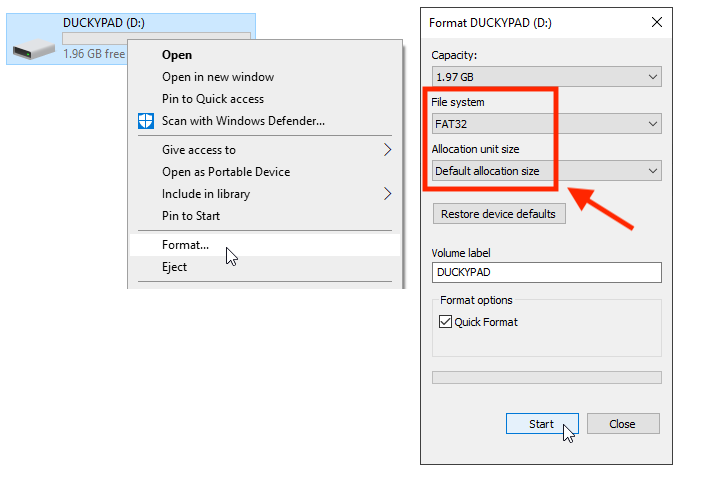This screenshot has width=724, height=484.
Task: Click the Start button
Action: [542, 424]
